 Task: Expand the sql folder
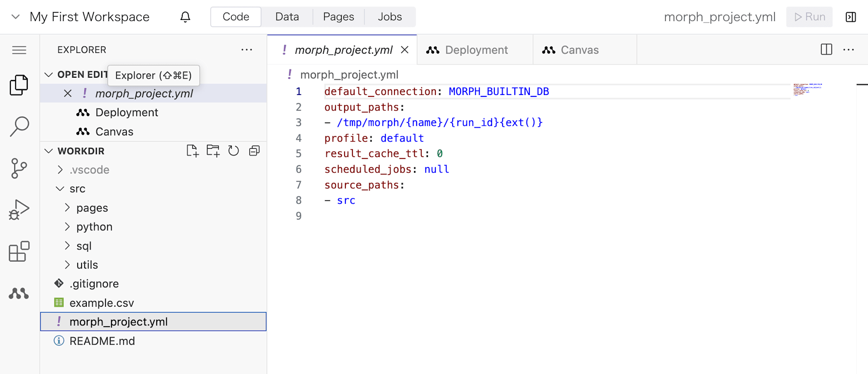67,246
